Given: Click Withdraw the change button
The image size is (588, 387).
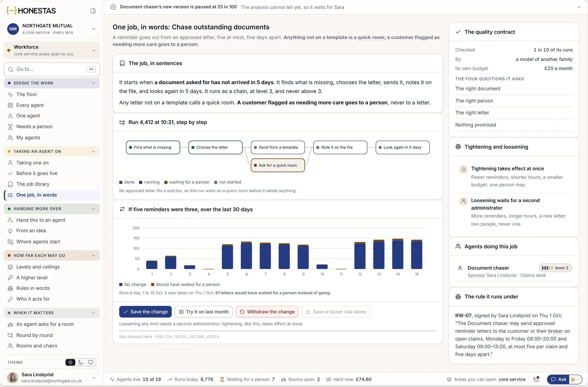Looking at the screenshot, I should click(x=267, y=312).
